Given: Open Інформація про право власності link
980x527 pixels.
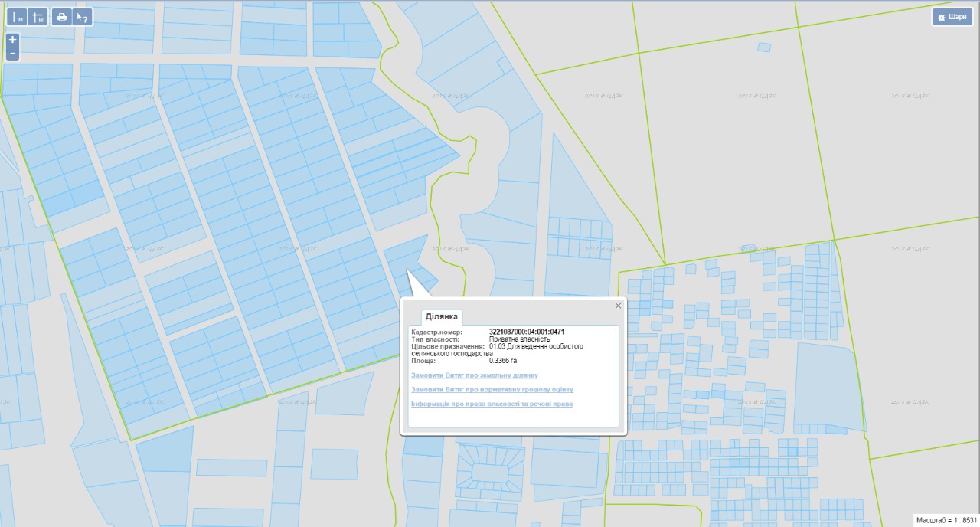Looking at the screenshot, I should [492, 404].
